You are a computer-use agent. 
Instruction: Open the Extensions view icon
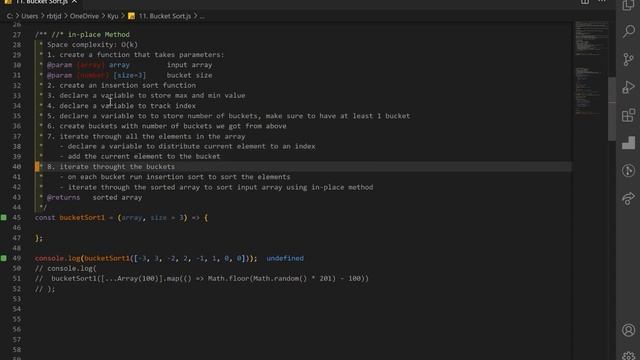pyautogui.click(x=629, y=115)
